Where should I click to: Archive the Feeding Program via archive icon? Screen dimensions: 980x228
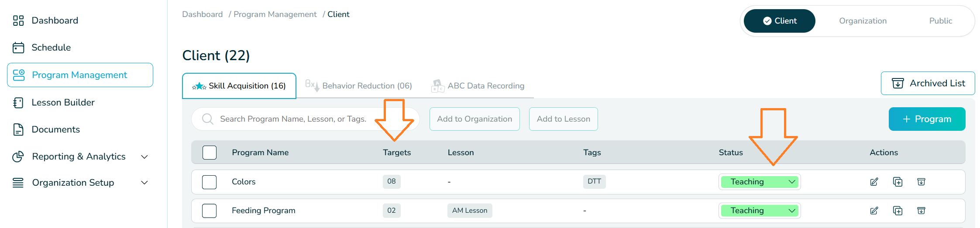[921, 211]
